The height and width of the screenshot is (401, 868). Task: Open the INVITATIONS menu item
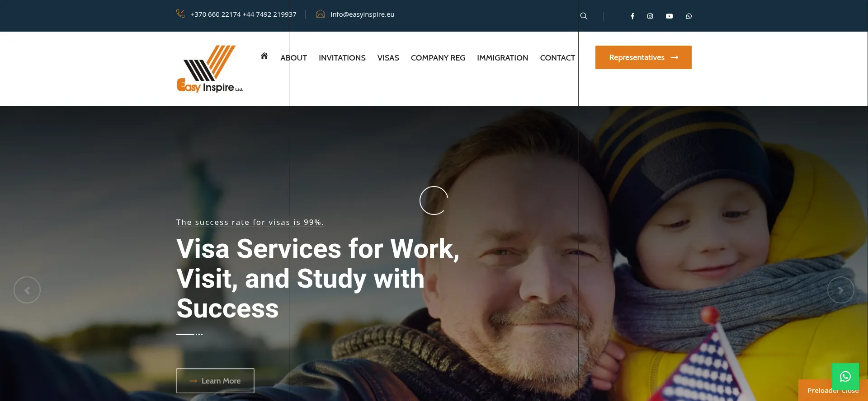click(x=342, y=58)
